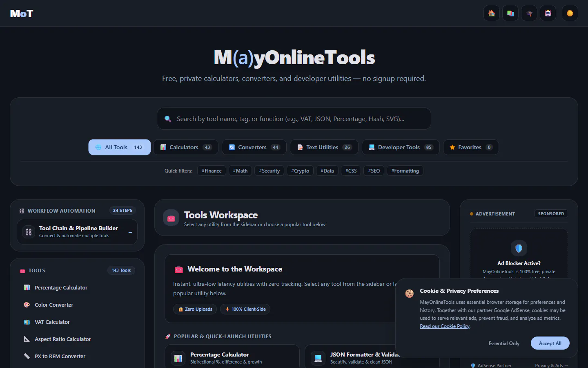Filter tools by #Crypto
The width and height of the screenshot is (588, 368).
coord(300,171)
